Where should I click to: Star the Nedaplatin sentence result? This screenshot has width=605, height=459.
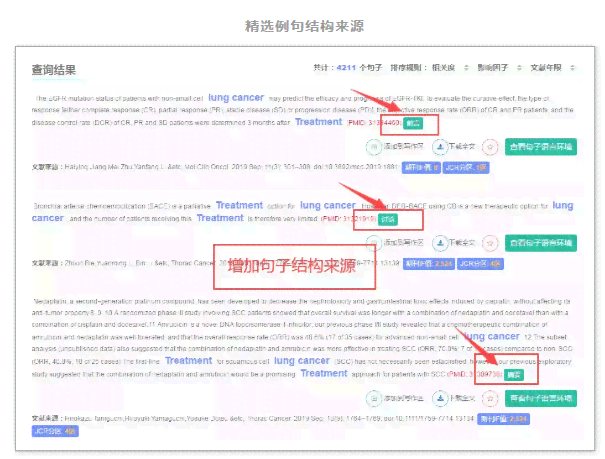[x=490, y=398]
